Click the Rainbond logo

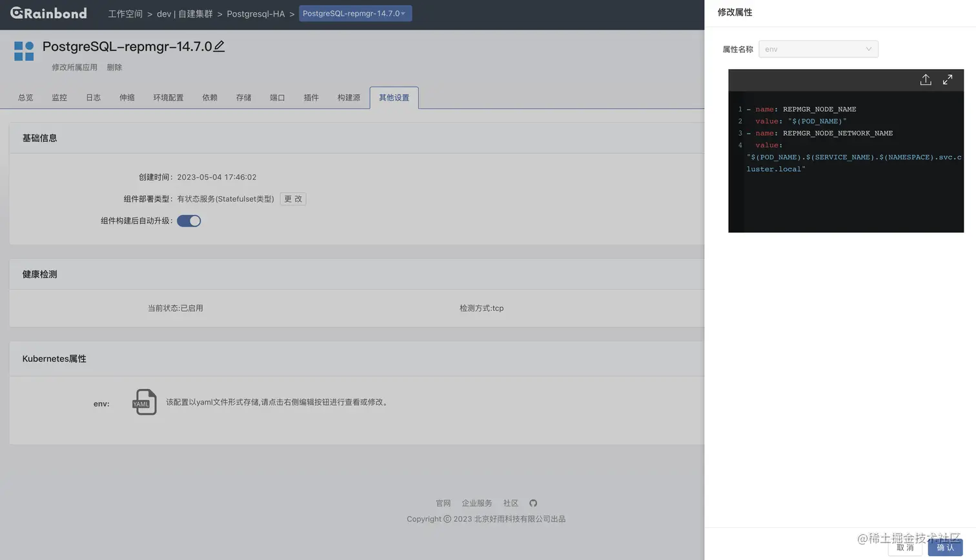pyautogui.click(x=48, y=13)
